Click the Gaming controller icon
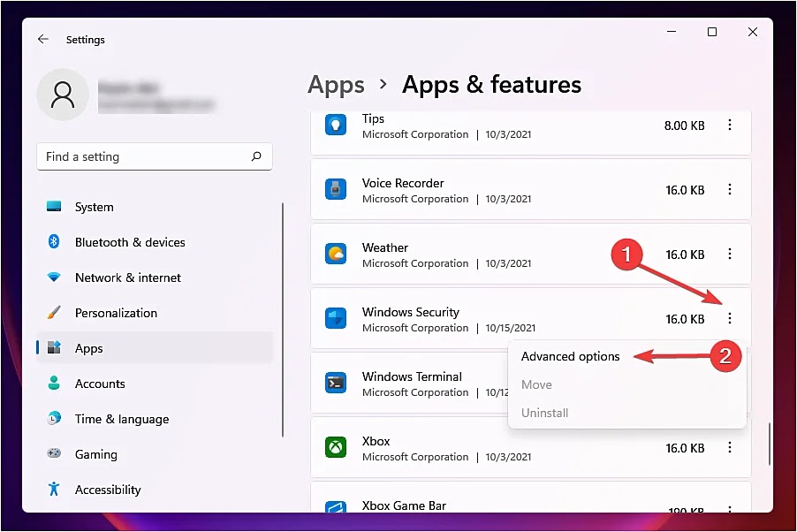This screenshot has height=532, width=797. (54, 452)
